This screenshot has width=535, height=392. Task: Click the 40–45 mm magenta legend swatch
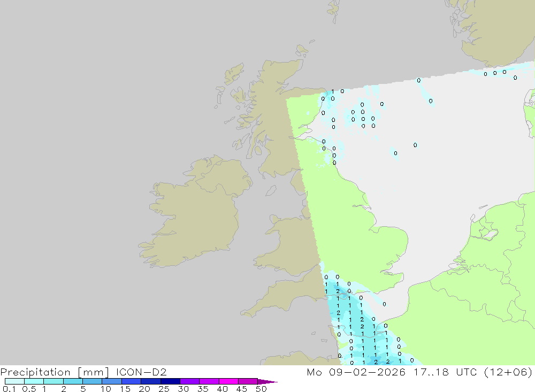pos(228,381)
